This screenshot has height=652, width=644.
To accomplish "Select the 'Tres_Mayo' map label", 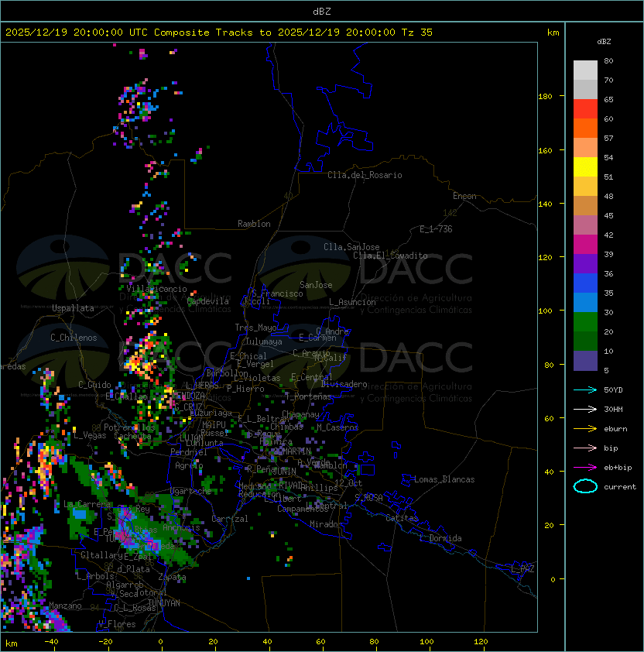I will click(255, 328).
